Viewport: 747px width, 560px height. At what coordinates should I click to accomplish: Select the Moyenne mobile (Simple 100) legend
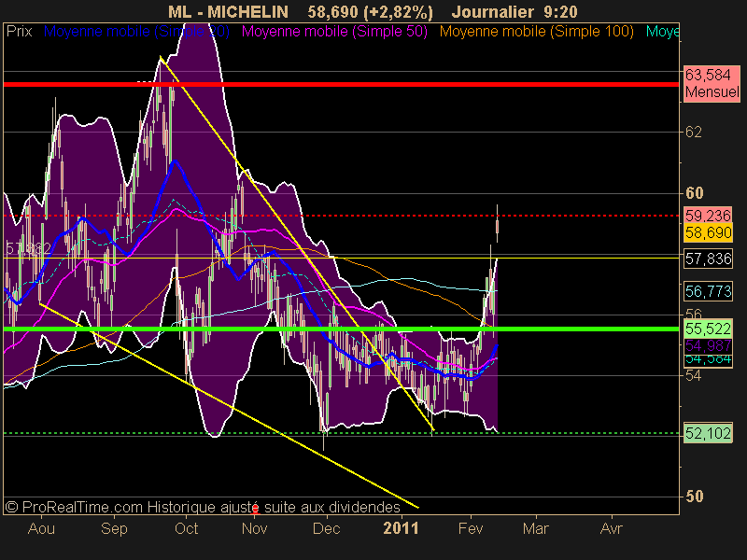[x=536, y=32]
